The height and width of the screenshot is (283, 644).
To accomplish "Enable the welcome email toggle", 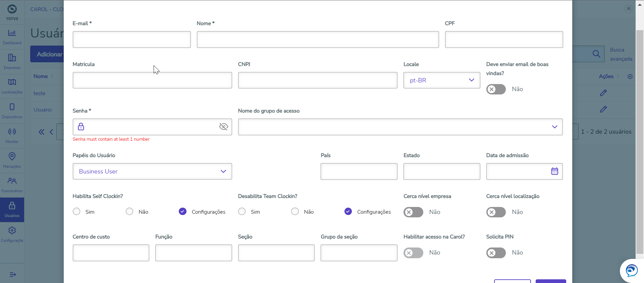I will click(496, 89).
